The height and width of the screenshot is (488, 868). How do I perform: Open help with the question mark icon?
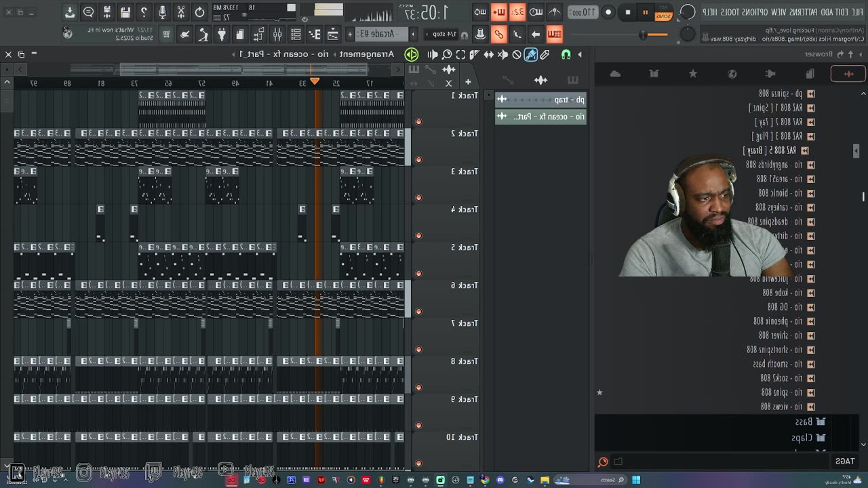point(144,12)
